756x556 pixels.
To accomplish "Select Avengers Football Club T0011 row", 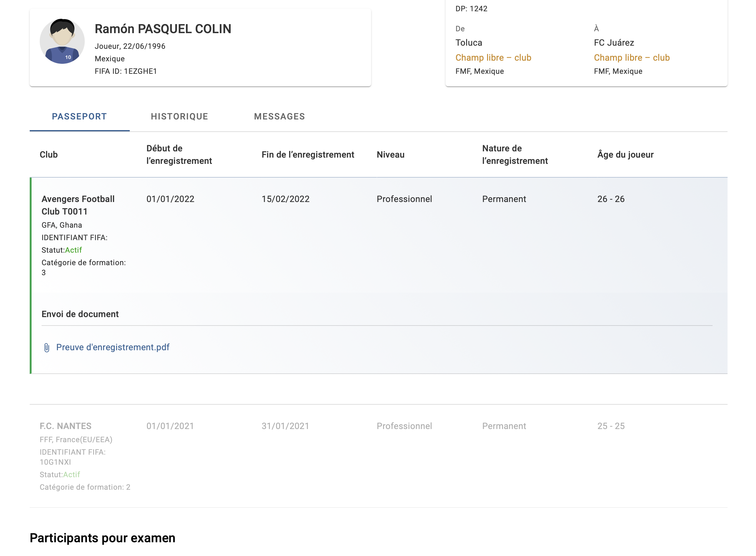I will point(378,275).
